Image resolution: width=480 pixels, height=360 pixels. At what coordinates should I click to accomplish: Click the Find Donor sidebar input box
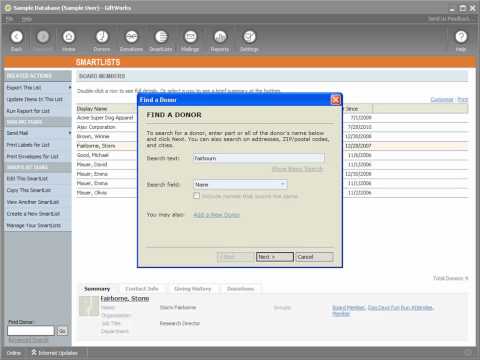(x=31, y=331)
